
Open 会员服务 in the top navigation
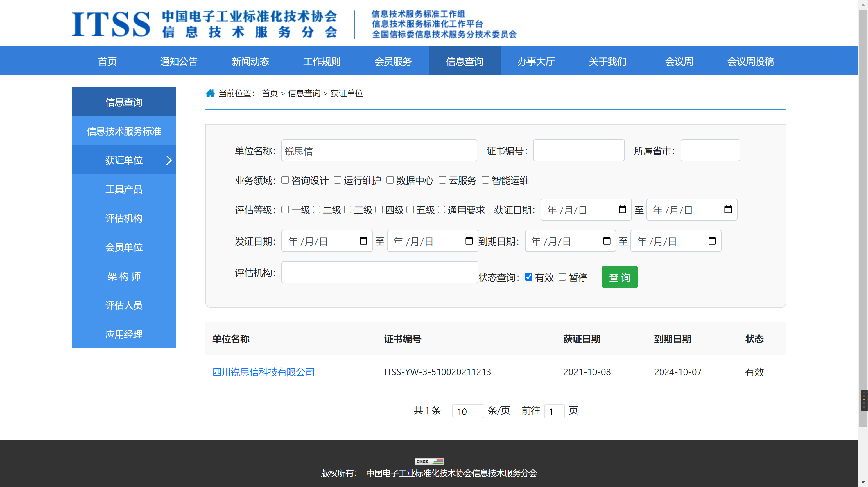tap(393, 61)
